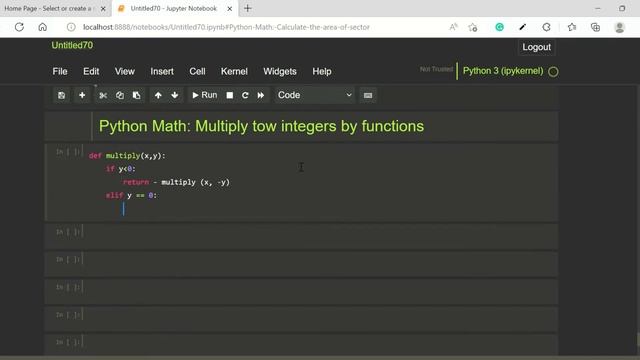The image size is (640, 360).
Task: Open the File menu
Action: coord(60,71)
